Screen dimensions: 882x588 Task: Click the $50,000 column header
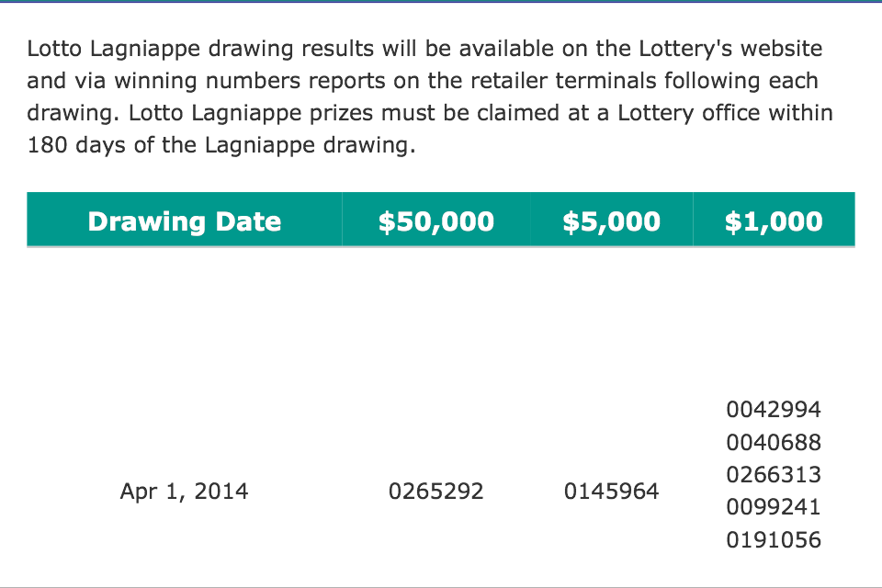coord(436,221)
